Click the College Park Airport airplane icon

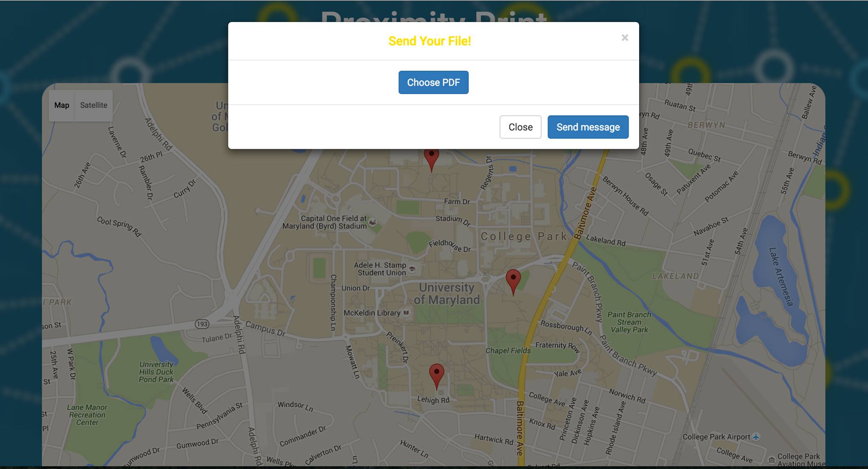click(756, 437)
